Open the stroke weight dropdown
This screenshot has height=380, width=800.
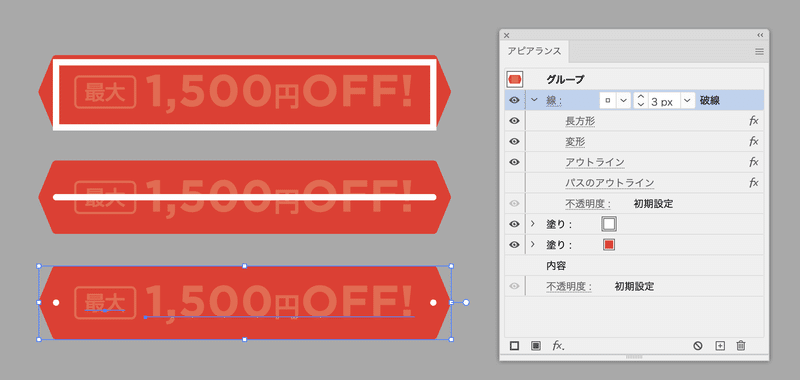tap(688, 100)
